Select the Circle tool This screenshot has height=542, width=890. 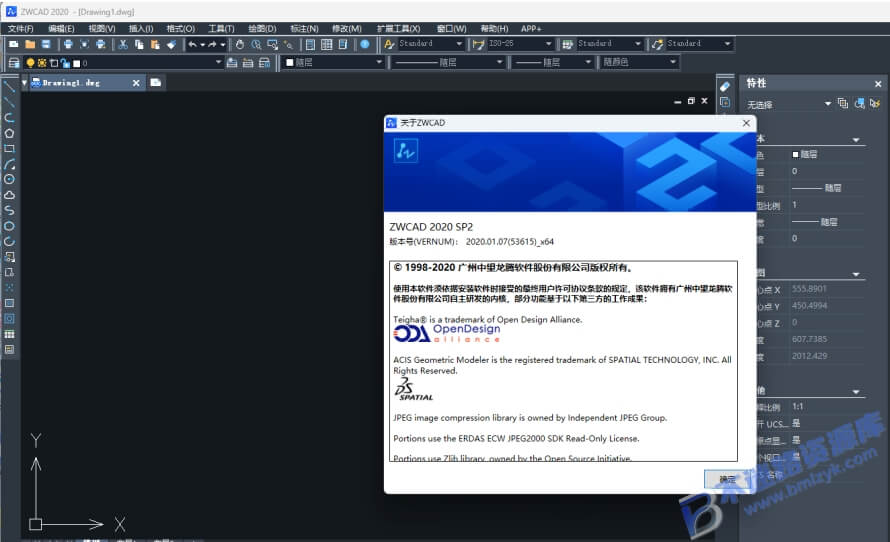coord(9,179)
